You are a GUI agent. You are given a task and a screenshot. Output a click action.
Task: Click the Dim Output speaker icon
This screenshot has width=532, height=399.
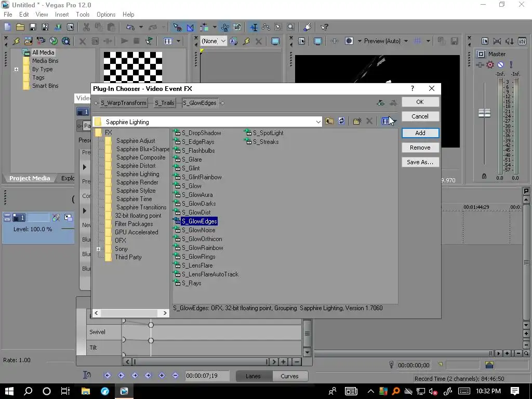(510, 41)
